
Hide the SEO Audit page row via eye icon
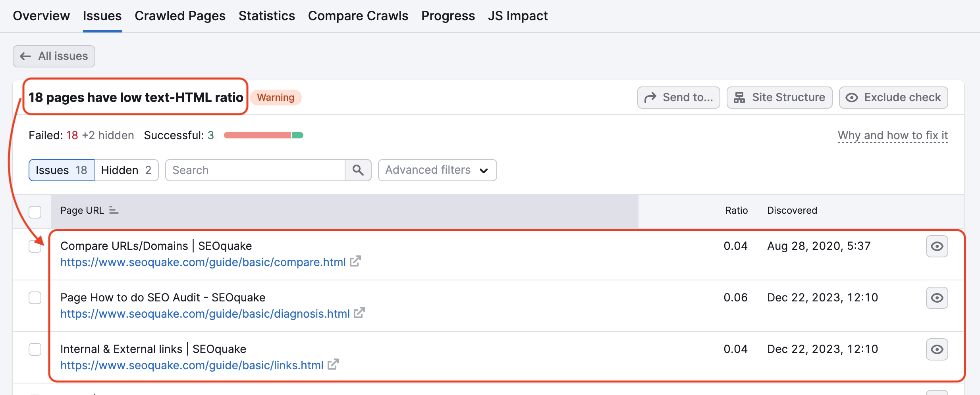937,298
